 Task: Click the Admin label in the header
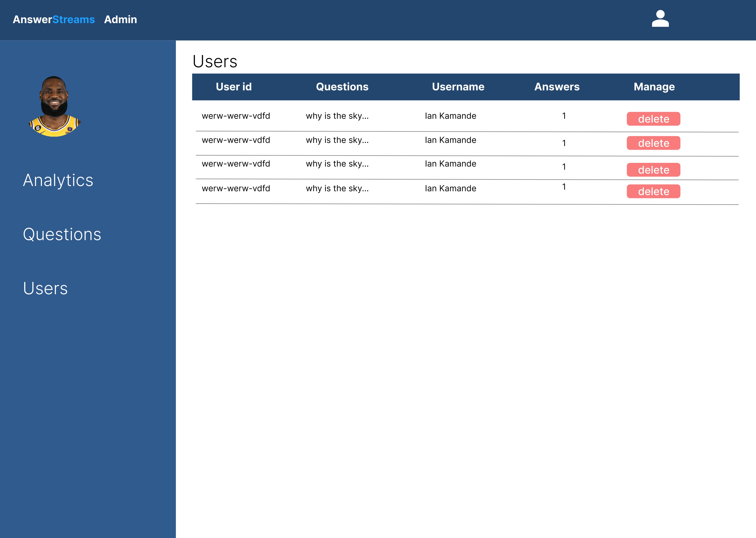[120, 20]
